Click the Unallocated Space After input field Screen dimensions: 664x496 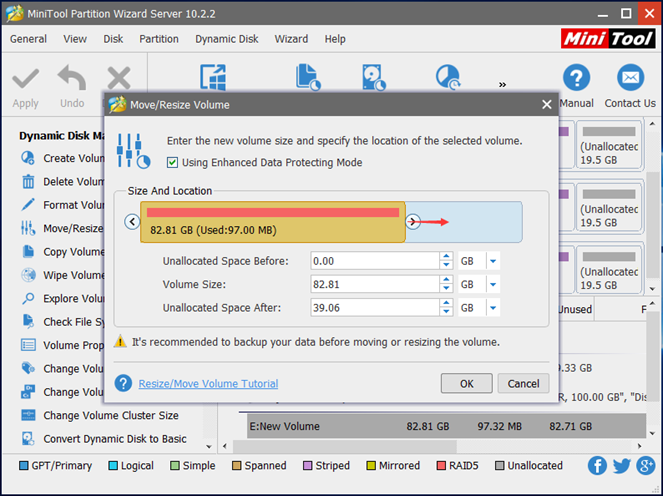pyautogui.click(x=375, y=308)
